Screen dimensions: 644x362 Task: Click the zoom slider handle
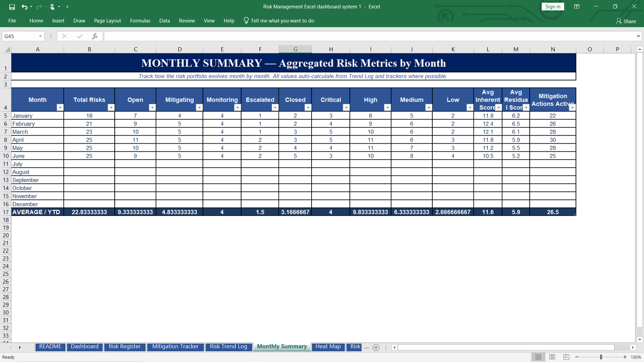point(601,357)
